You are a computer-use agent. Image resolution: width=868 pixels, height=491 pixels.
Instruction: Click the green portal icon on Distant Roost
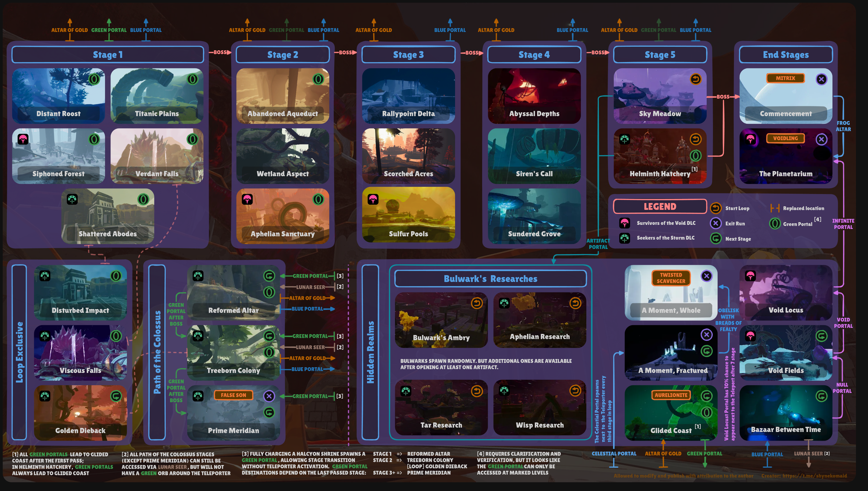coord(94,79)
